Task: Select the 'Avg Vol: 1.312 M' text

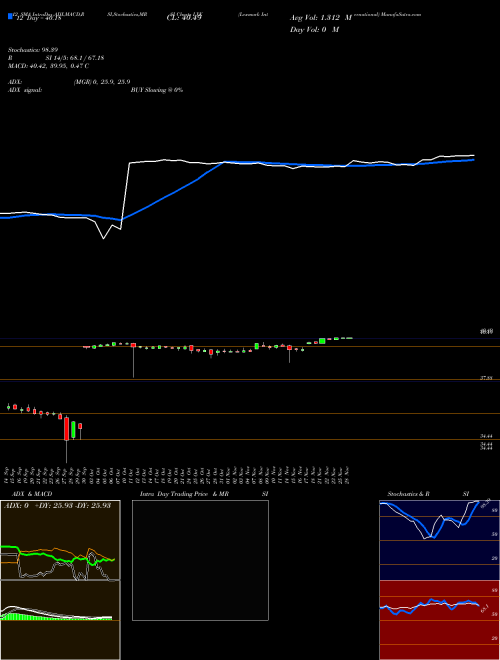Action: coord(320,18)
